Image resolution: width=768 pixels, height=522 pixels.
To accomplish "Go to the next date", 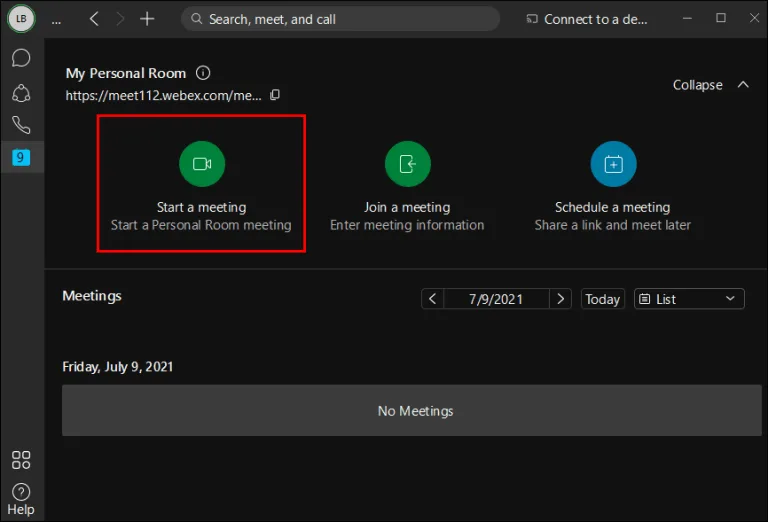I will point(560,299).
